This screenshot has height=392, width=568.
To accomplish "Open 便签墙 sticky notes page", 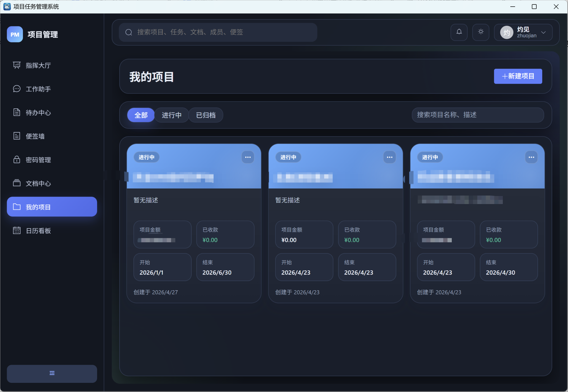I will pyautogui.click(x=35, y=136).
